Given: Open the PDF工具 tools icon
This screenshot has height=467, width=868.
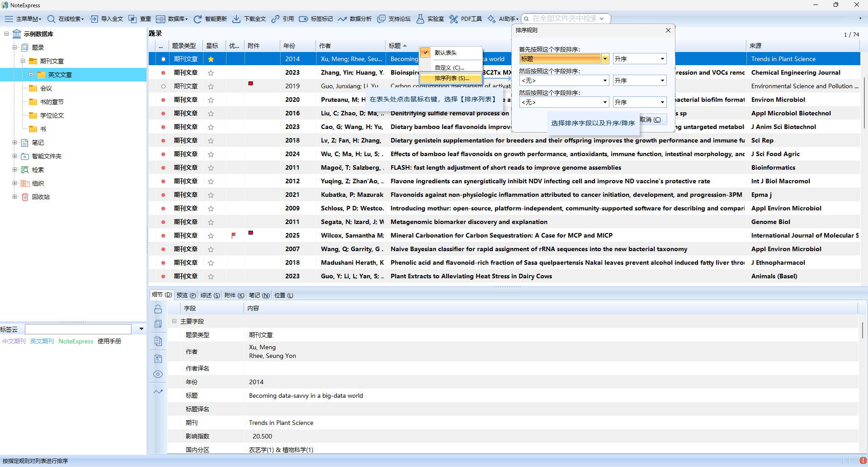Looking at the screenshot, I should tap(453, 19).
